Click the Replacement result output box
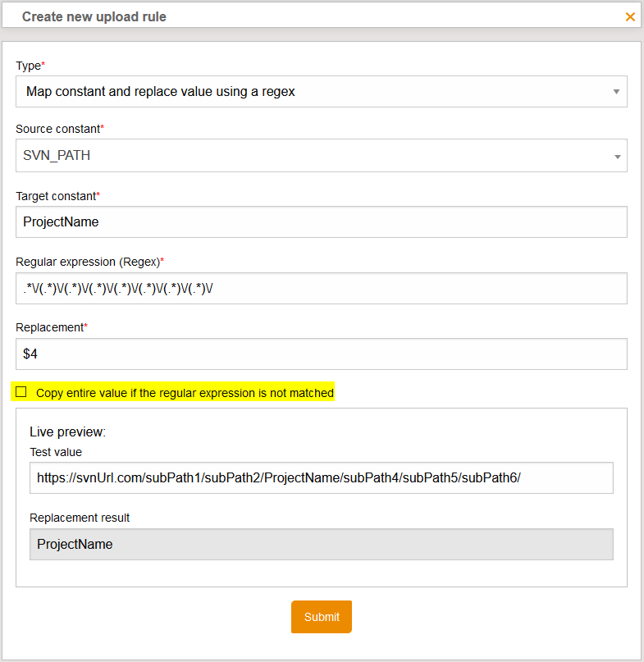This screenshot has height=662, width=644. pos(321,544)
